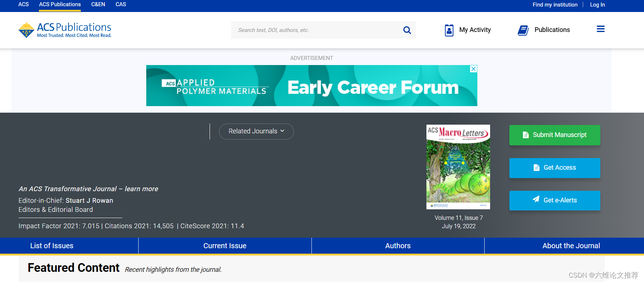Open the Current Issue tab
The height and width of the screenshot is (282, 644).
tap(225, 246)
